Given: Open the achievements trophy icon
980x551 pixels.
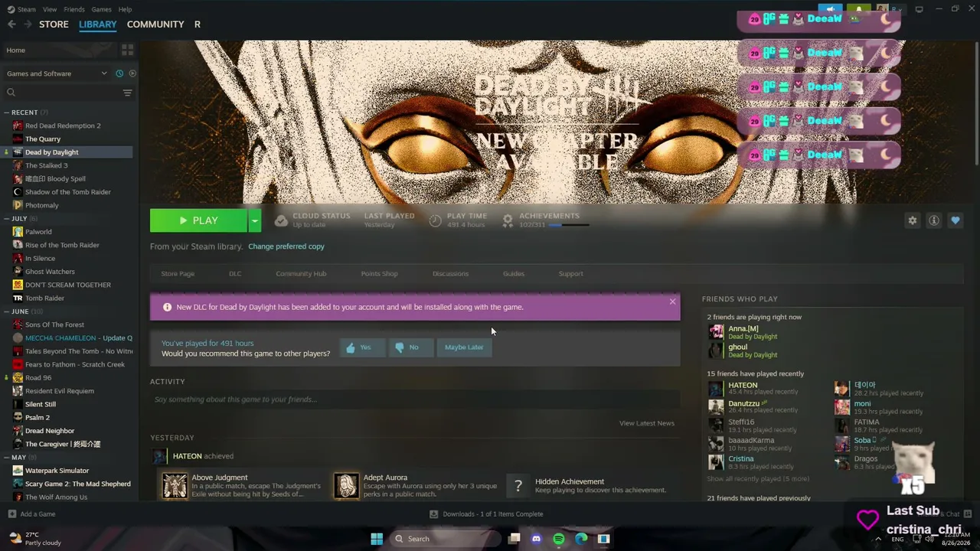Looking at the screenshot, I should pyautogui.click(x=507, y=220).
